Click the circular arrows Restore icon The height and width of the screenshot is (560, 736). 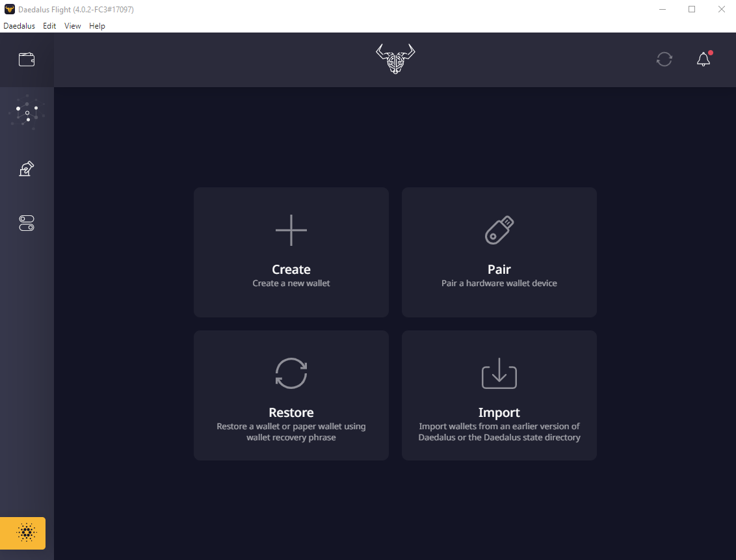[x=291, y=373]
